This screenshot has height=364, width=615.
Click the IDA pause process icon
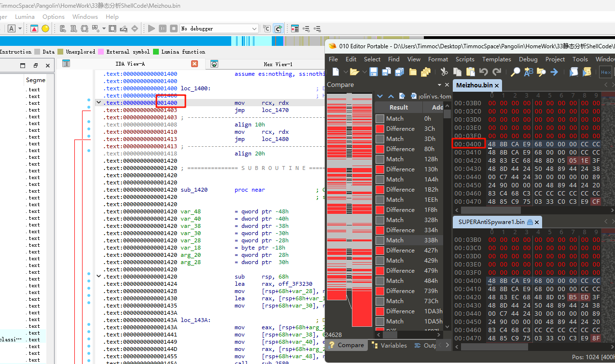click(x=163, y=28)
